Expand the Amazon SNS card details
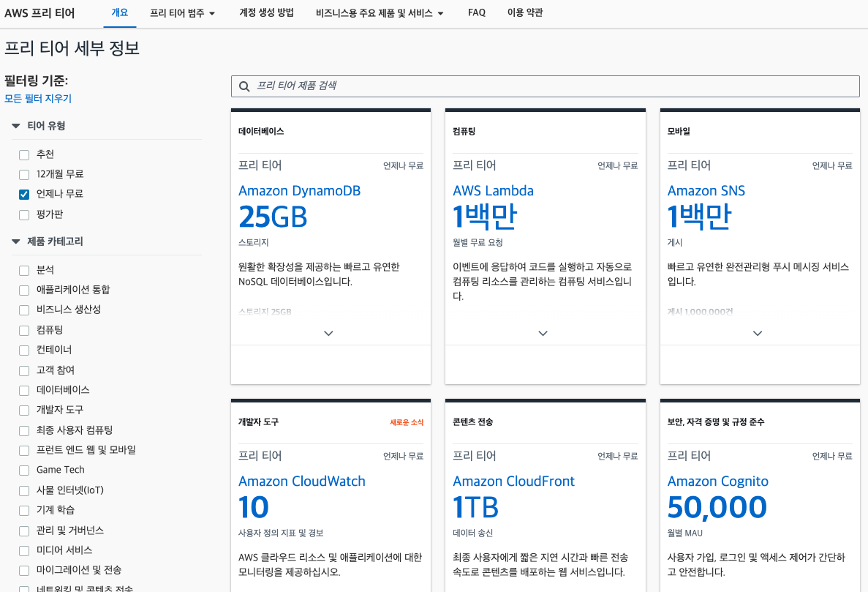This screenshot has width=868, height=592. point(758,334)
